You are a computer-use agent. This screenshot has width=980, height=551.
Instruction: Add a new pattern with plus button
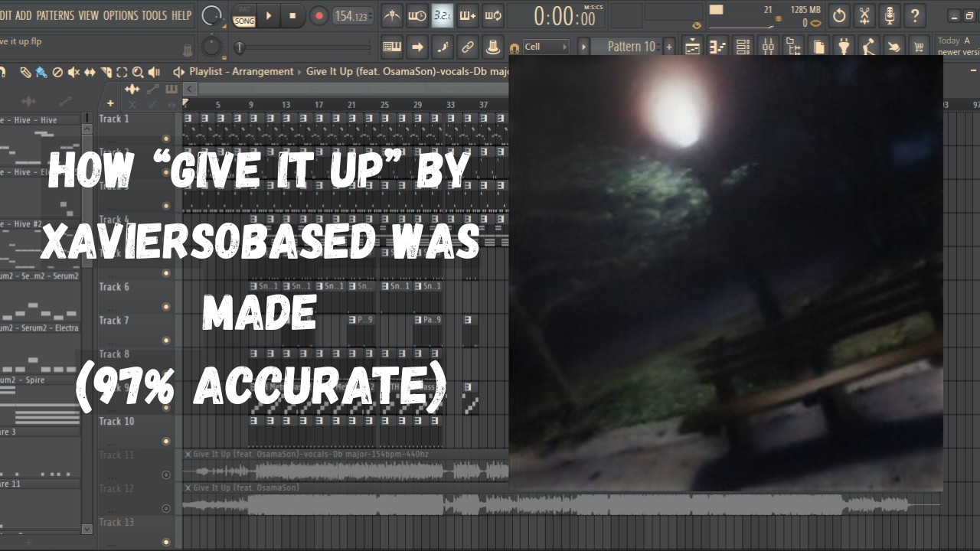coord(669,47)
